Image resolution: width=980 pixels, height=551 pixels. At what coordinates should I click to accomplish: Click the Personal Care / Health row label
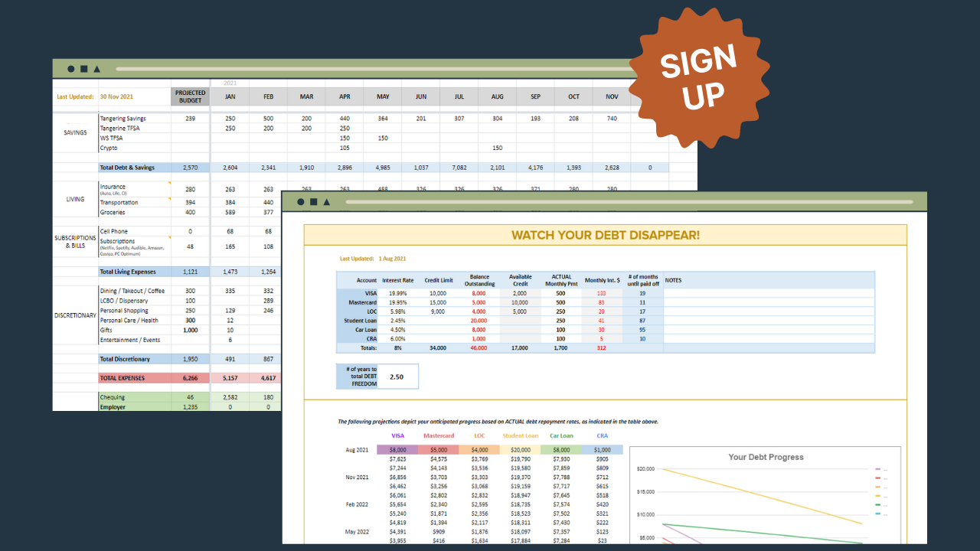(129, 321)
